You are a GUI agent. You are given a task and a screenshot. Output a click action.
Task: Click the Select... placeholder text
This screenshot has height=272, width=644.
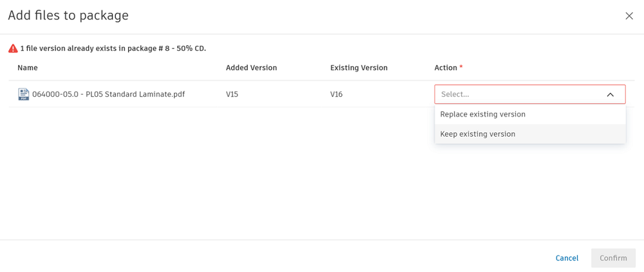pyautogui.click(x=455, y=94)
